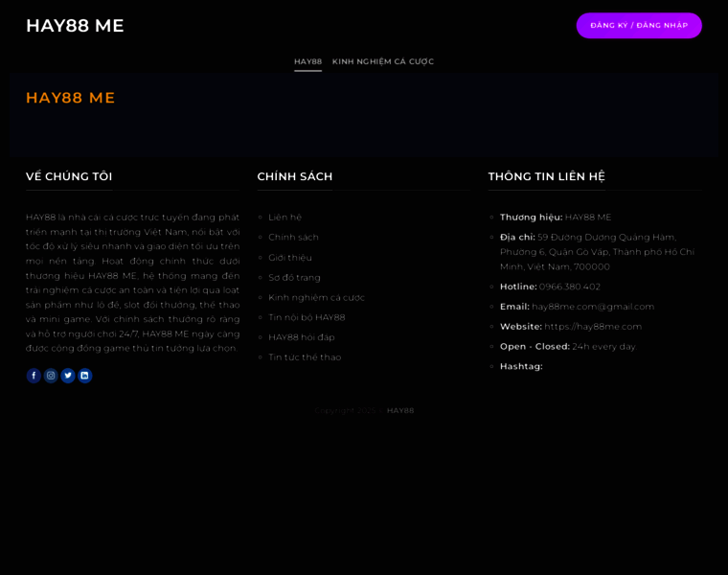Screen dimensions: 728x575
Task: Open the Facebook social icon
Action: click(x=34, y=376)
